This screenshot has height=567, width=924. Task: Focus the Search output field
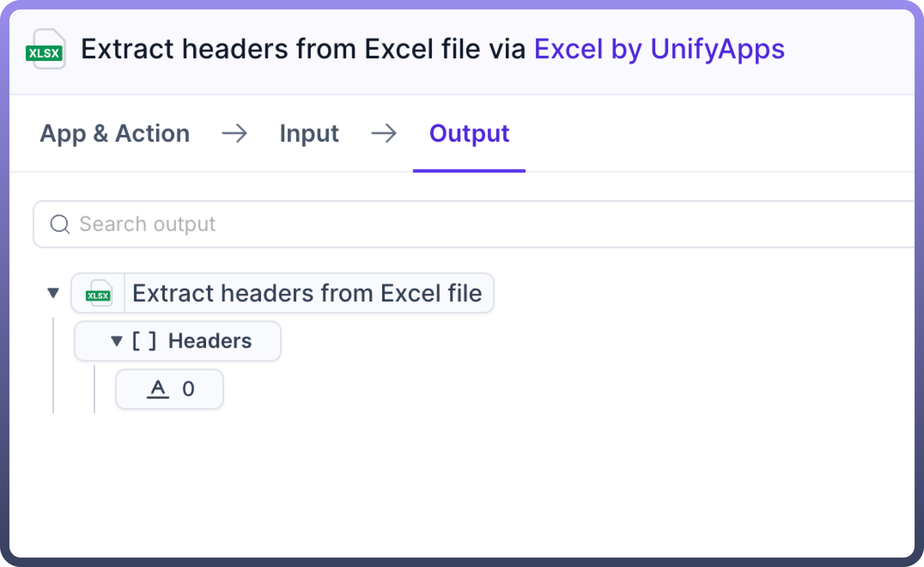point(450,224)
